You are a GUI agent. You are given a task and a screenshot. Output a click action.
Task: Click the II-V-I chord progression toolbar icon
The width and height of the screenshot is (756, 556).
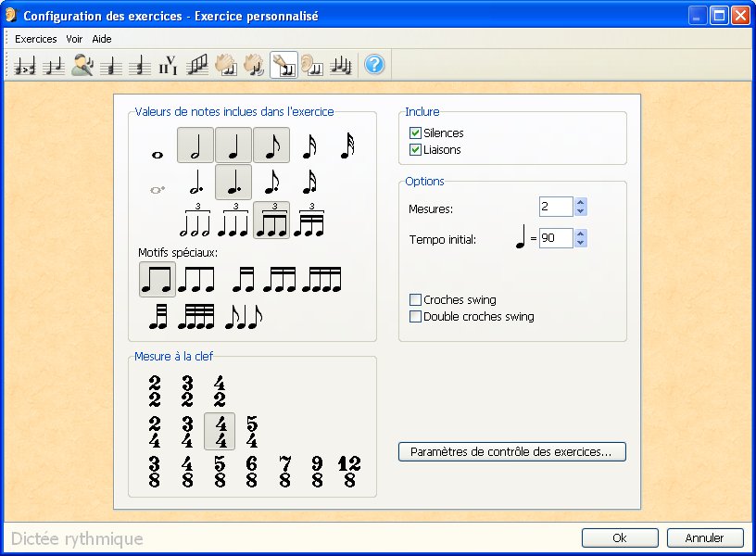(x=168, y=65)
